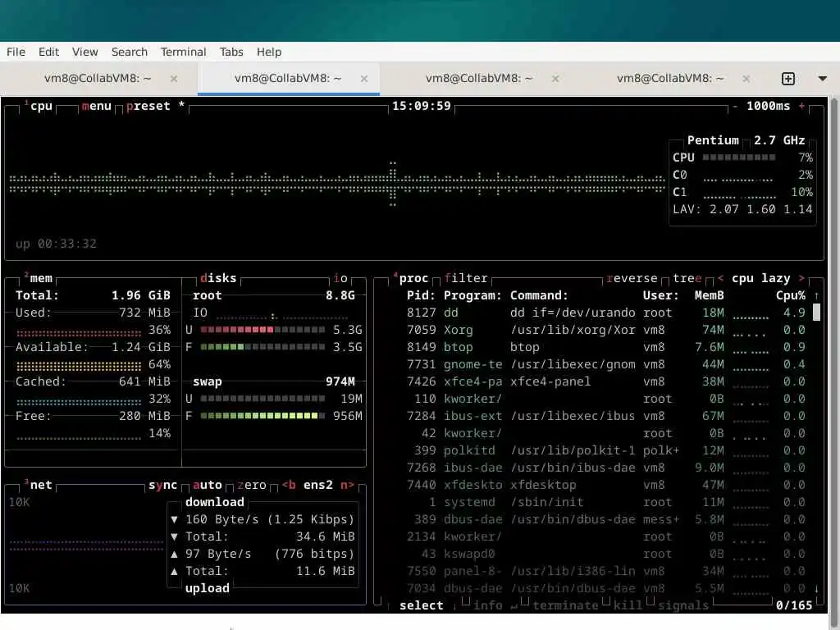
Task: Toggle net auto scaling
Action: pos(208,485)
